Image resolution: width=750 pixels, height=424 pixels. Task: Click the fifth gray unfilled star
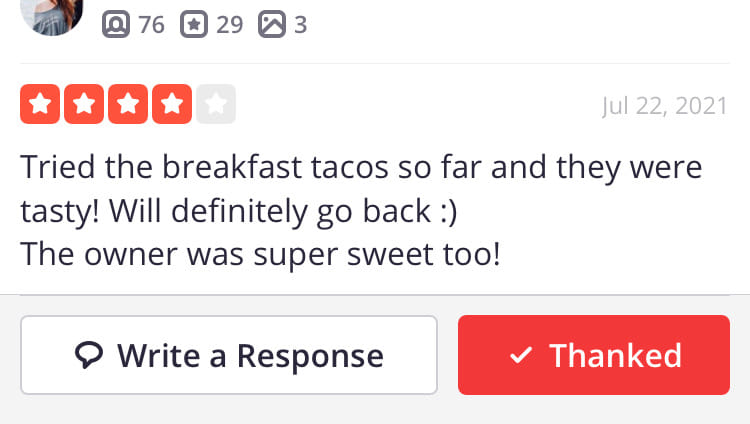coord(216,105)
